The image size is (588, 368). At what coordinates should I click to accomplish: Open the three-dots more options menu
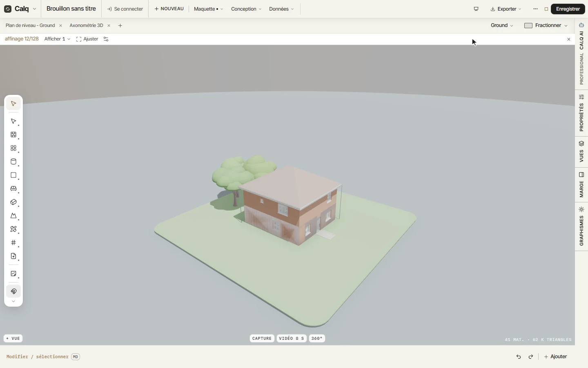(x=535, y=9)
